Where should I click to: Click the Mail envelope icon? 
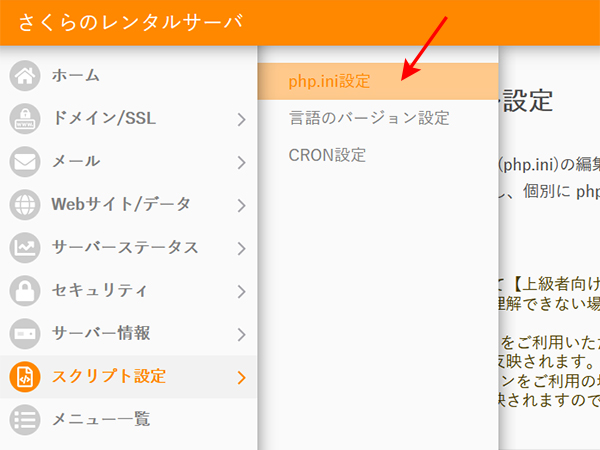(x=25, y=161)
